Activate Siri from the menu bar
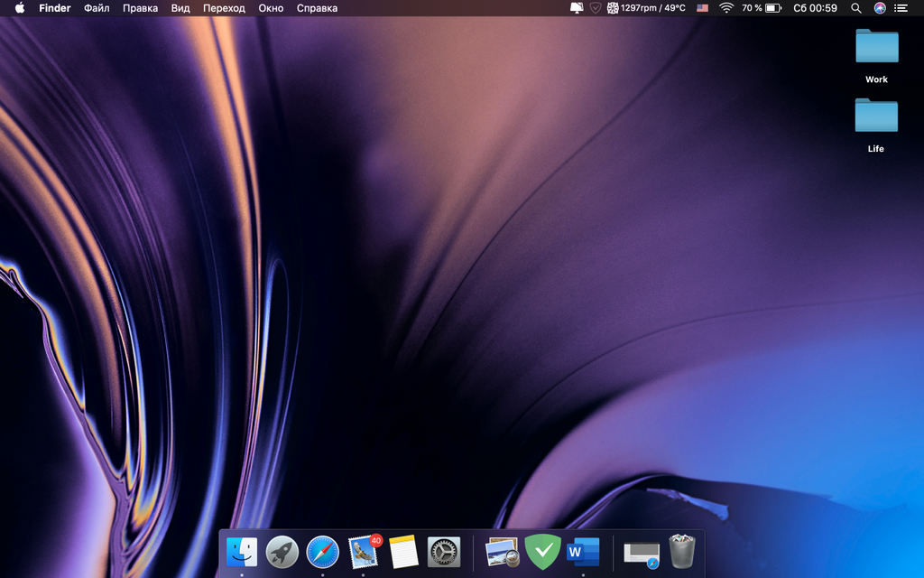This screenshot has width=924, height=578. [x=880, y=8]
